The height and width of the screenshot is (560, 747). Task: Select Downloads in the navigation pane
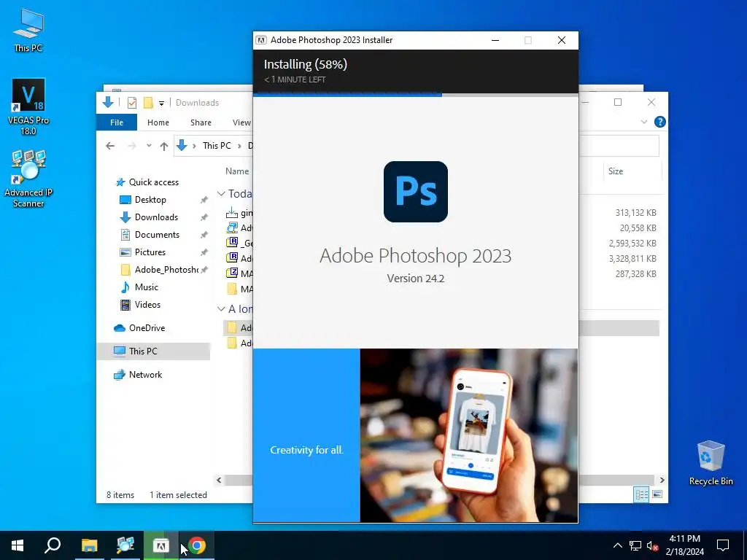point(156,217)
